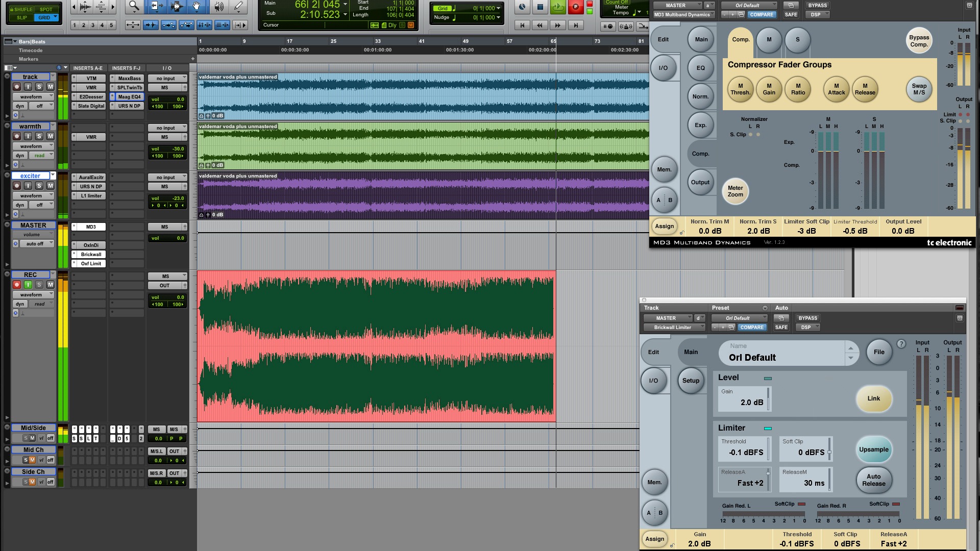Toggle record enable on REC track
This screenshot has height=551, width=980.
click(x=17, y=285)
